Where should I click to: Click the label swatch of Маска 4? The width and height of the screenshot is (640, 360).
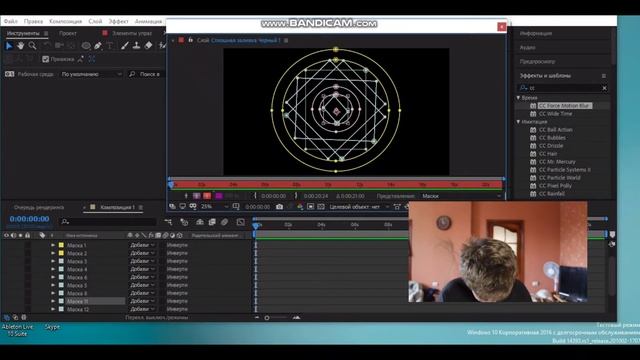click(61, 269)
